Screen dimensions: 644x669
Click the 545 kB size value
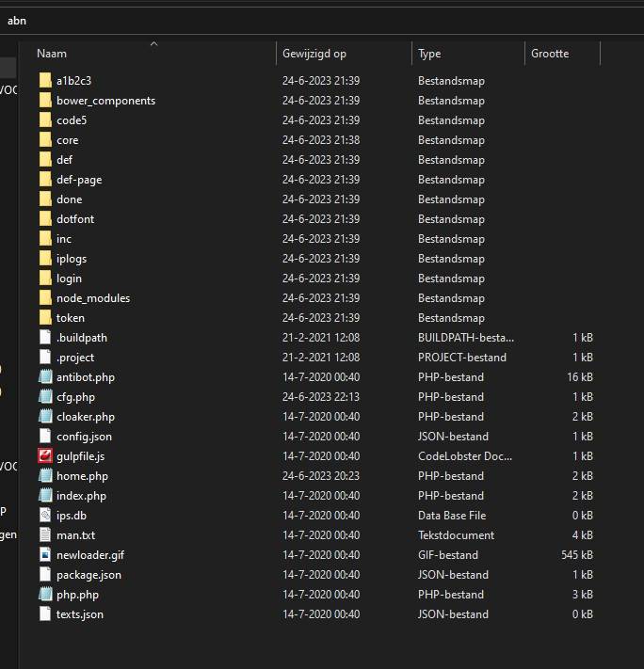point(577,554)
